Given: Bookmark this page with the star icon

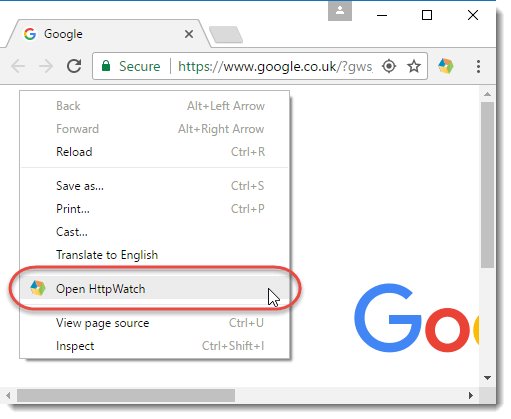Looking at the screenshot, I should pyautogui.click(x=414, y=66).
